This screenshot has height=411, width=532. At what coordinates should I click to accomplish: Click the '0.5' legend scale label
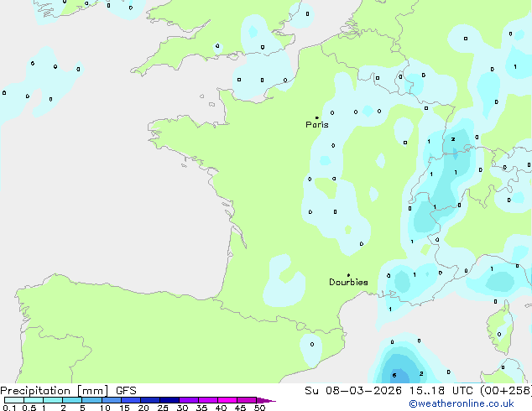click(29, 408)
